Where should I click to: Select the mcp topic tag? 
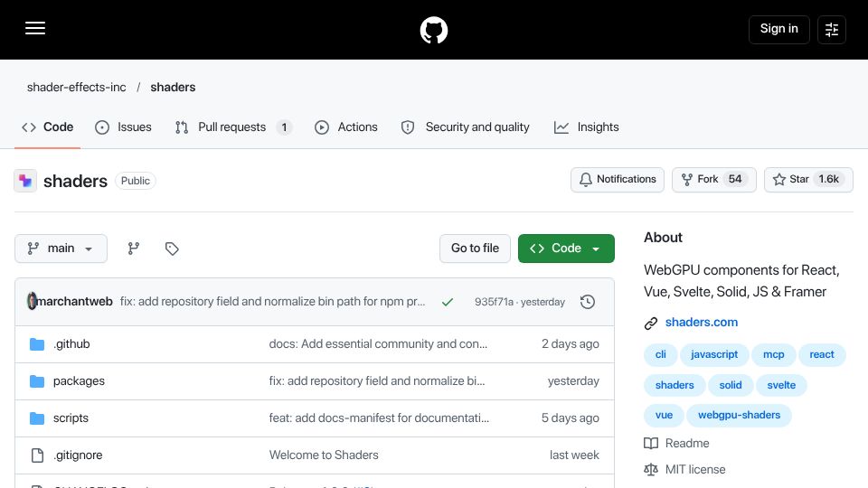(773, 354)
